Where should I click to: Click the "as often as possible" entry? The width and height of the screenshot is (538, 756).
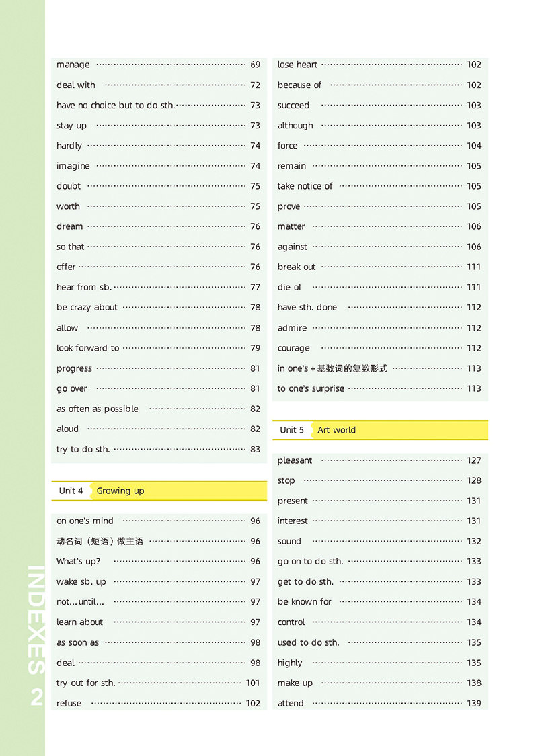coord(98,409)
